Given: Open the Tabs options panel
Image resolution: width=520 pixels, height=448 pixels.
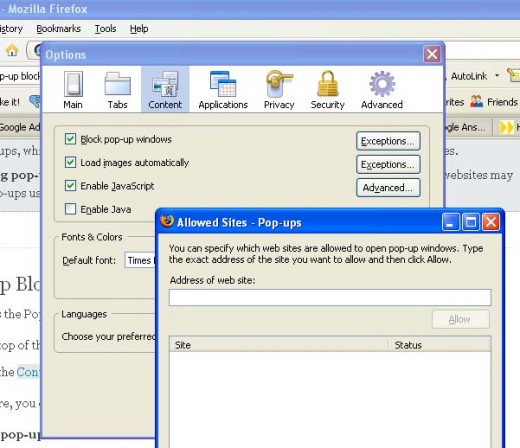Looking at the screenshot, I should tap(117, 90).
